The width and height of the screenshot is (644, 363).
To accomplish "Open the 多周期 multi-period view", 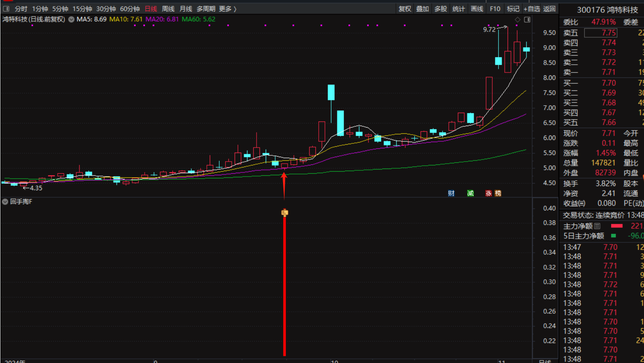I will (206, 9).
